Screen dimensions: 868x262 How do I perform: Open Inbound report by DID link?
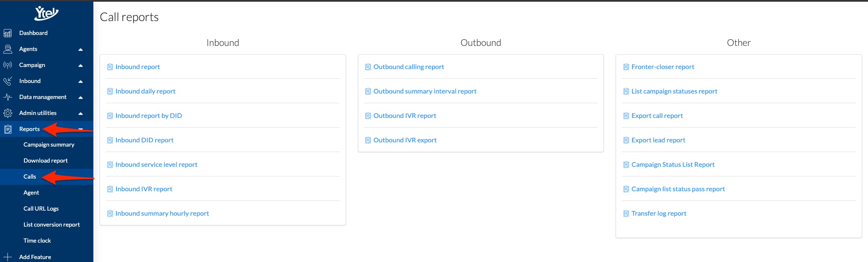tap(148, 115)
